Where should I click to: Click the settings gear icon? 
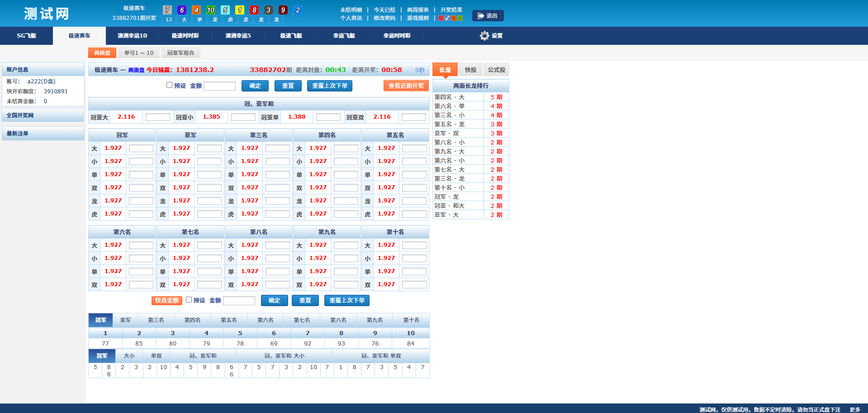[484, 36]
